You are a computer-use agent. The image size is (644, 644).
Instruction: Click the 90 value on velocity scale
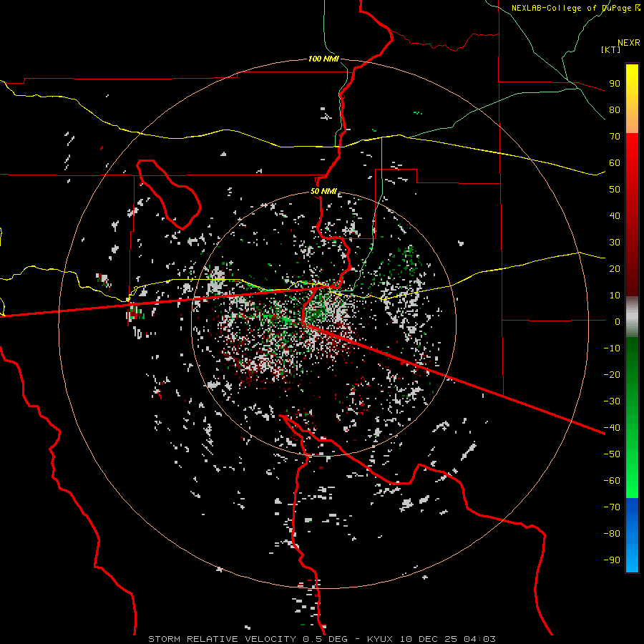point(615,84)
